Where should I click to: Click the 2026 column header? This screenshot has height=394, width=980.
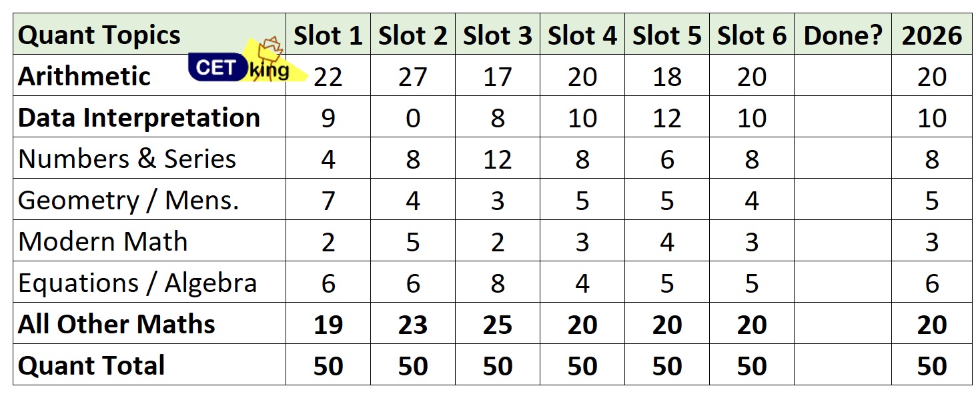pos(931,35)
